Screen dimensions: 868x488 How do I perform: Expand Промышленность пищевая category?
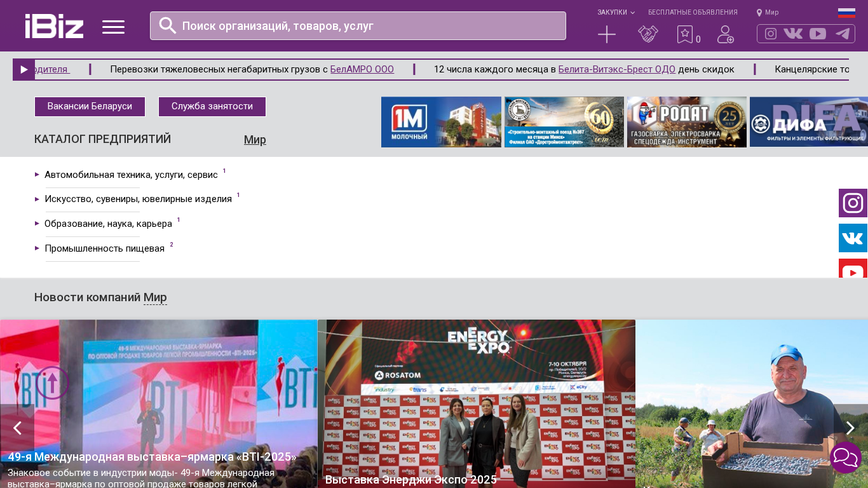[x=104, y=248]
